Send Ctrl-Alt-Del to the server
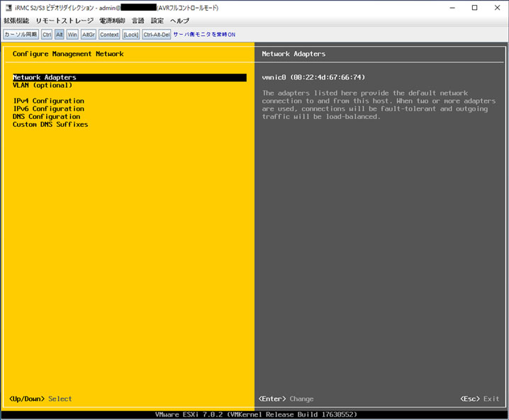The image size is (509, 420). (157, 35)
